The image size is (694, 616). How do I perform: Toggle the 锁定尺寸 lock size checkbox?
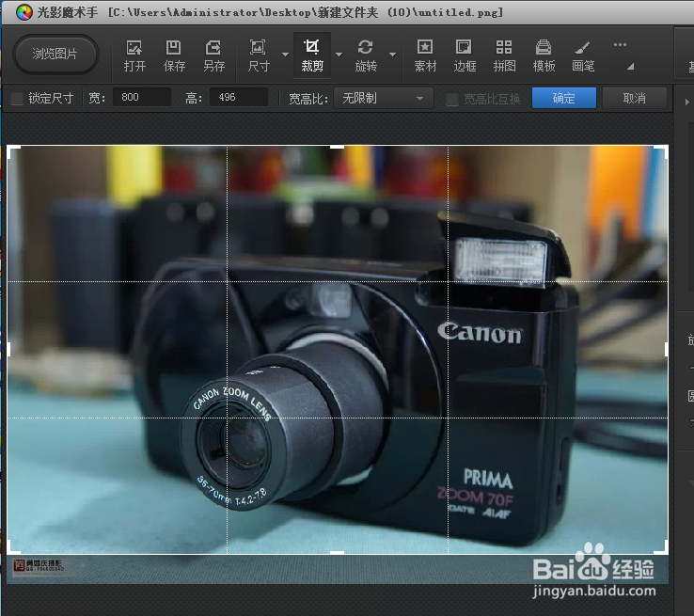(x=17, y=98)
